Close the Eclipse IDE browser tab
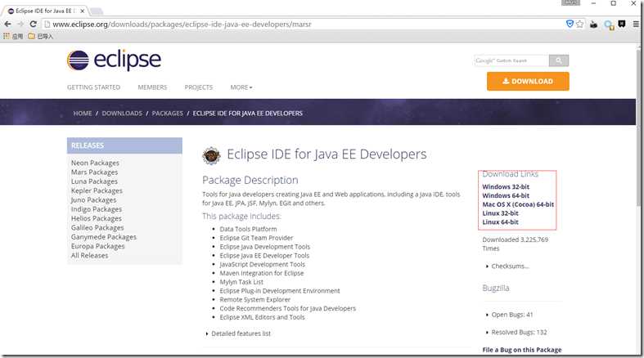This screenshot has width=644, height=358. pos(82,11)
